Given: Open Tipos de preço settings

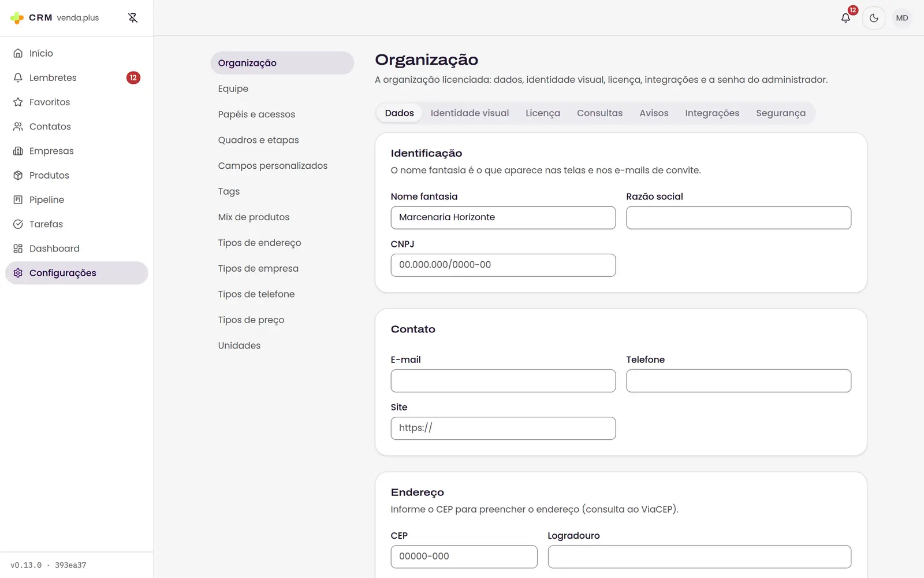Looking at the screenshot, I should (282, 320).
